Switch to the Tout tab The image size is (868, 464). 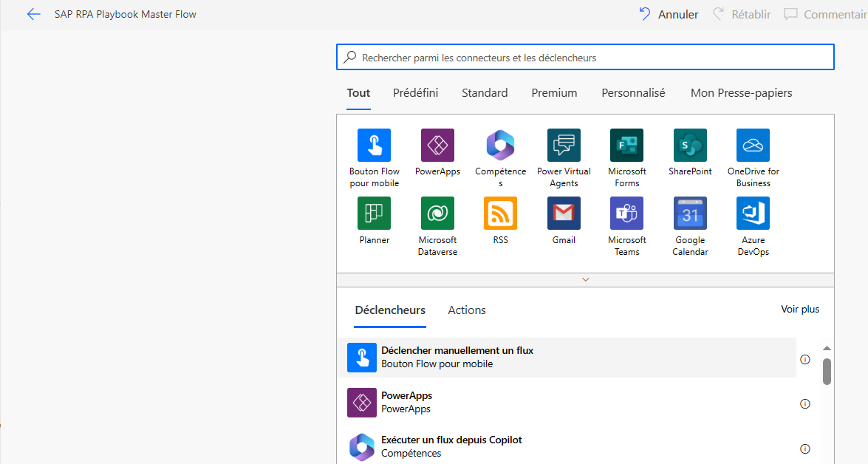pos(358,93)
